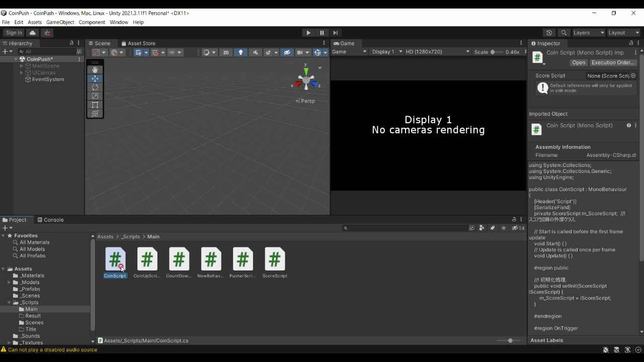Toggle Scene audio mute
Viewport: 644px width, 362px height.
(256, 52)
